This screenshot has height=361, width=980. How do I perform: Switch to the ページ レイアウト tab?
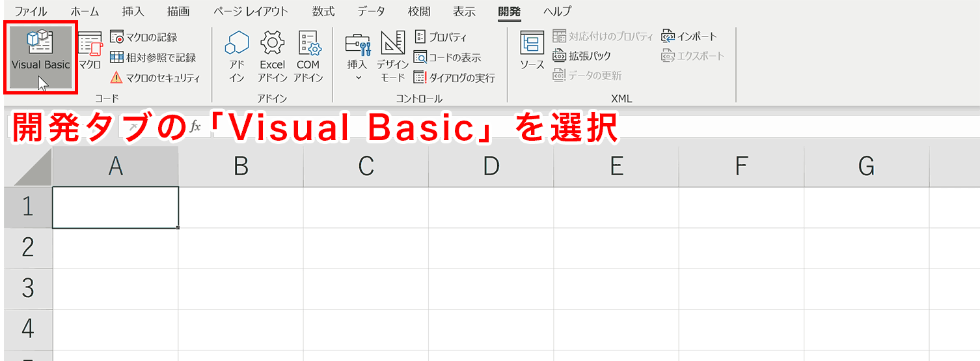point(251,11)
